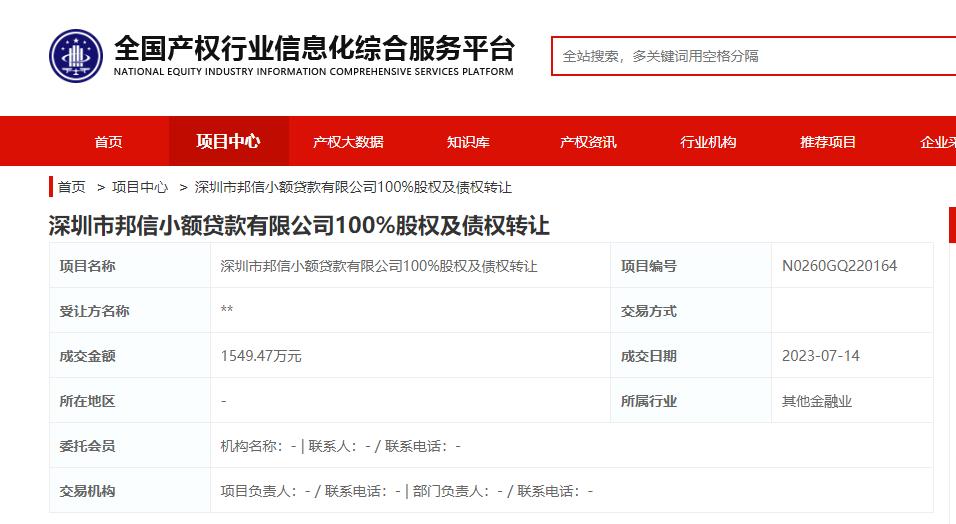Image resolution: width=956 pixels, height=524 pixels.
Task: Click the 2023-07-14 transaction date value
Action: [820, 356]
